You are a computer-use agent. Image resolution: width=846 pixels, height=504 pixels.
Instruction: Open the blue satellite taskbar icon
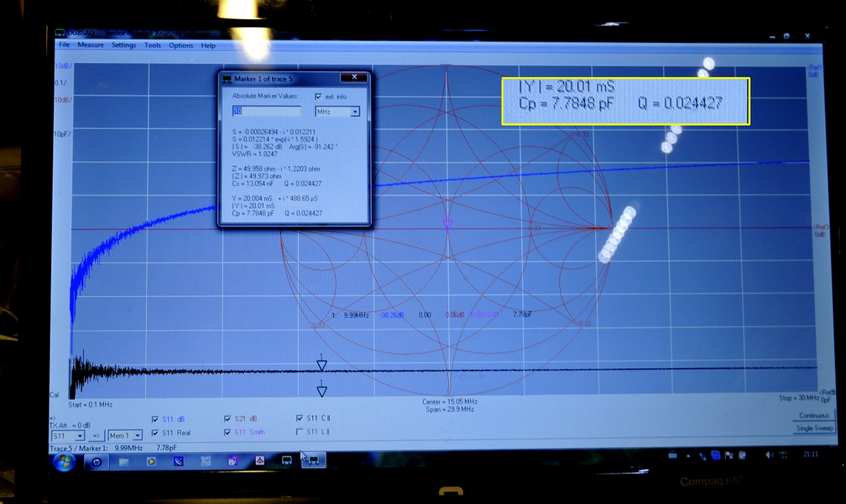coord(178,462)
